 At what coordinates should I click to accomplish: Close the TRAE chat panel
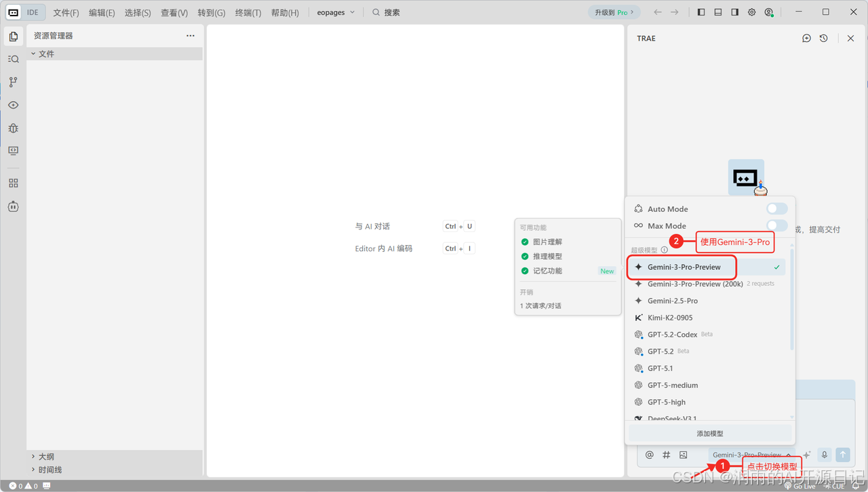(850, 39)
